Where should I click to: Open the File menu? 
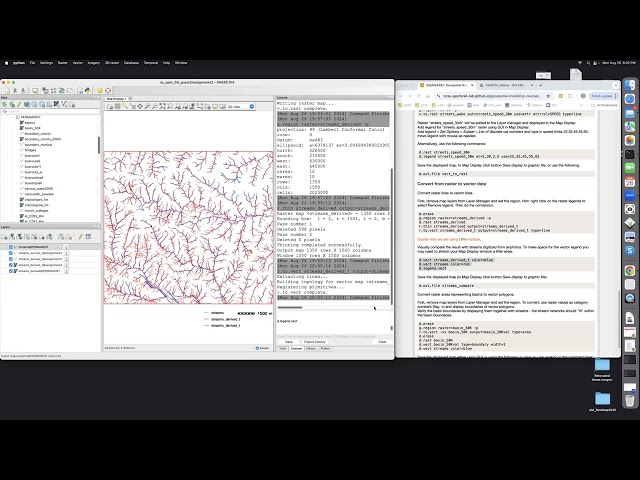(x=32, y=63)
